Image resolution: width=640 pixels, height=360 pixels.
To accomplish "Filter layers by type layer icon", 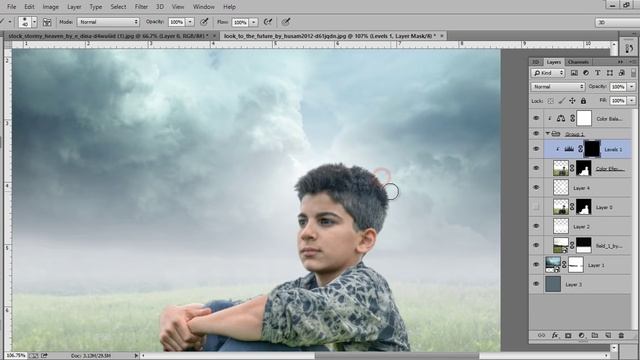I will tap(598, 73).
